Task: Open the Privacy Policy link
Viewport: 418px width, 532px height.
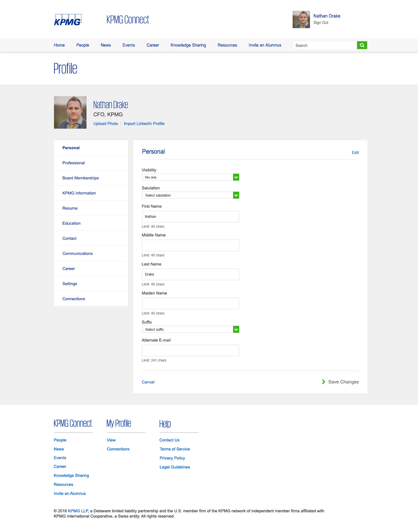Action: point(172,458)
